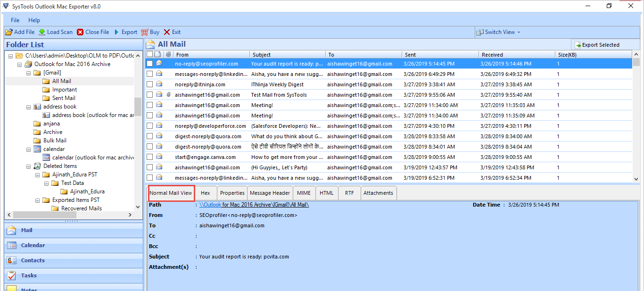Open the Contacts navigation pane
The height and width of the screenshot is (291, 644).
74,260
